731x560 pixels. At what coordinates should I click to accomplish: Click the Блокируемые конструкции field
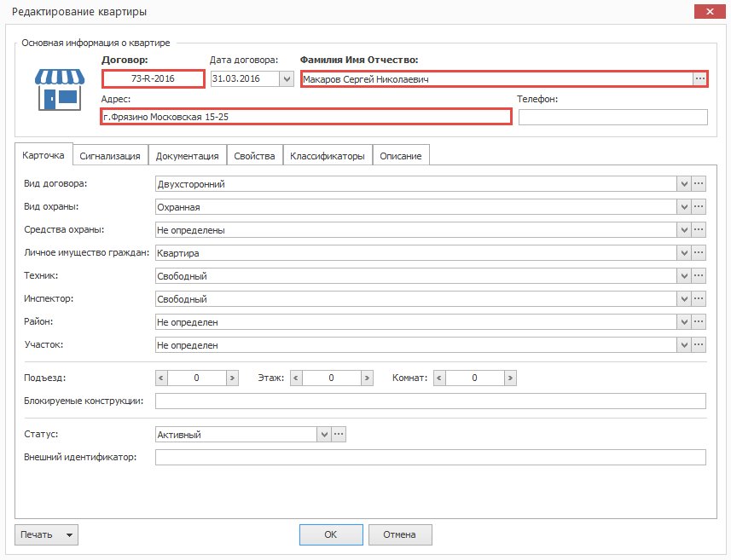coord(430,401)
